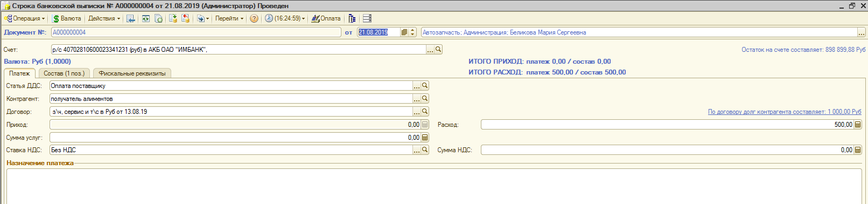868x204 pixels.
Task: Click the document structure tree icon
Action: click(352, 18)
